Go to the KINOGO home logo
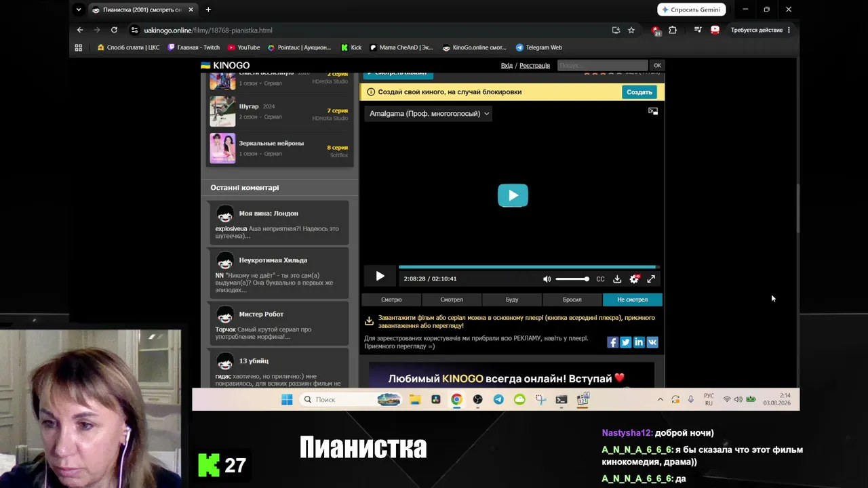 pyautogui.click(x=225, y=66)
